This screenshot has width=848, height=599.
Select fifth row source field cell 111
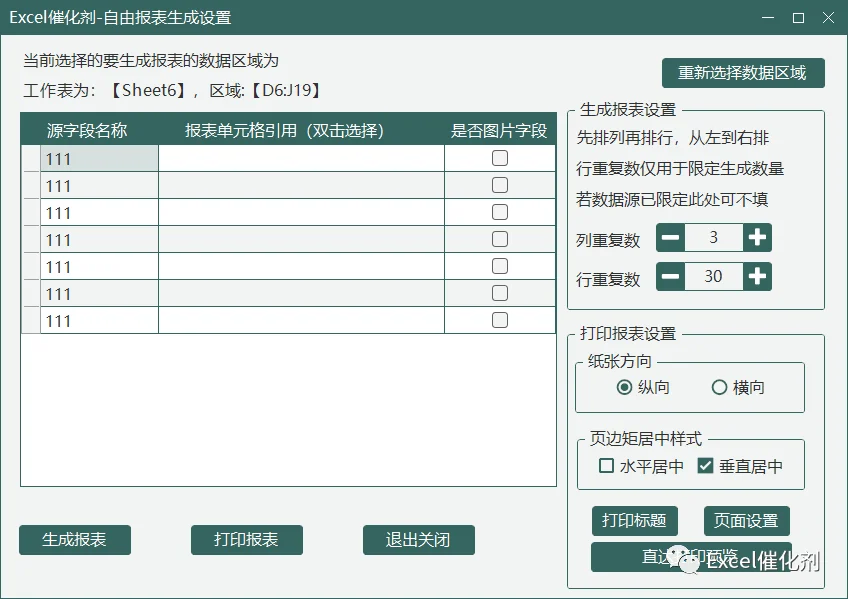pyautogui.click(x=100, y=267)
